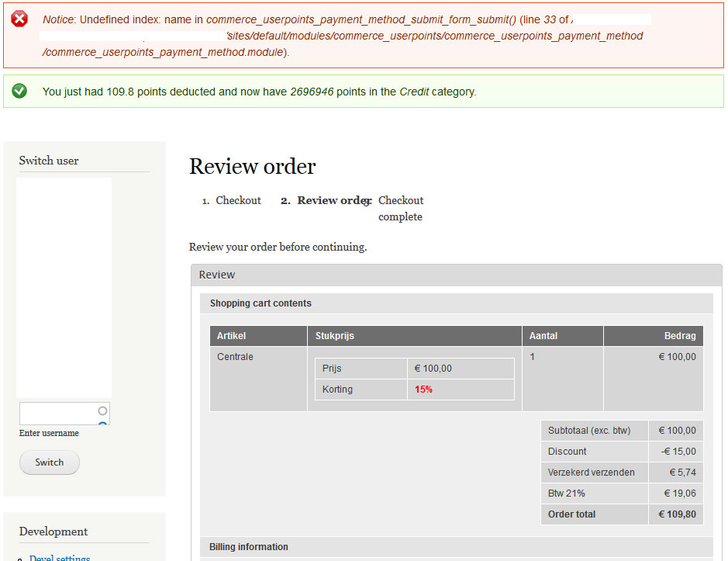Go back to the Checkout step
The height and width of the screenshot is (561, 728).
(x=238, y=200)
